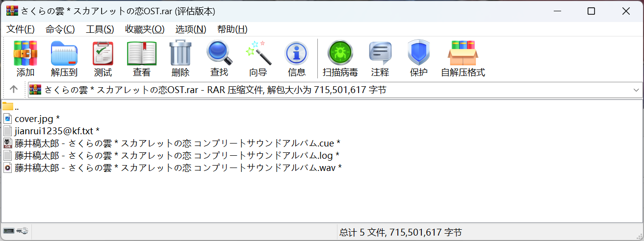Open the 收藏夹(O) menu
This screenshot has width=644, height=241.
(145, 29)
